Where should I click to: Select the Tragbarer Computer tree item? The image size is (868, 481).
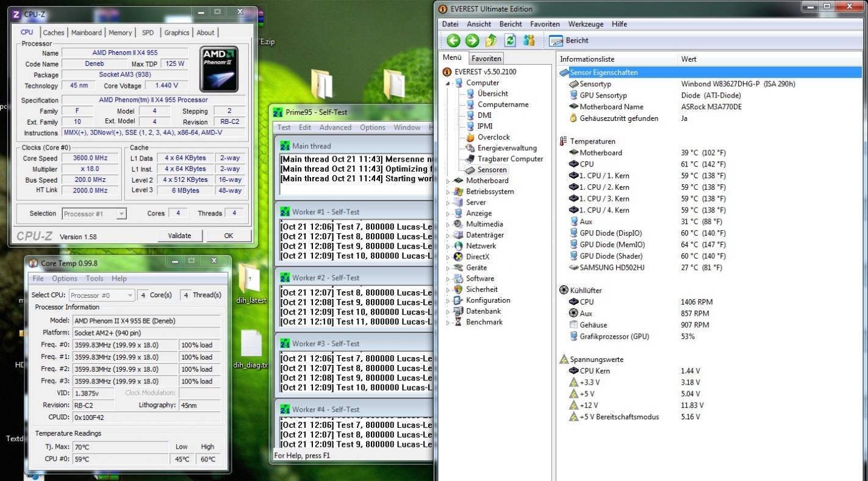510,159
